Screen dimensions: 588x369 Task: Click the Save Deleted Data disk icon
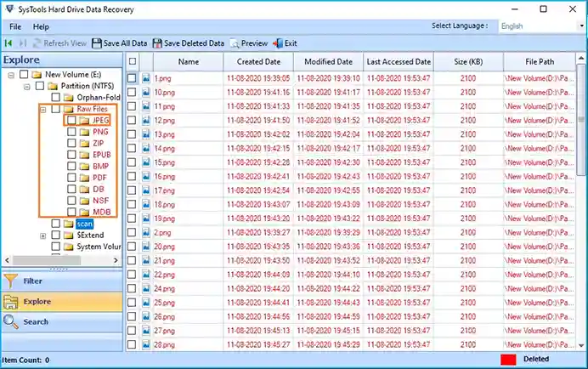157,43
